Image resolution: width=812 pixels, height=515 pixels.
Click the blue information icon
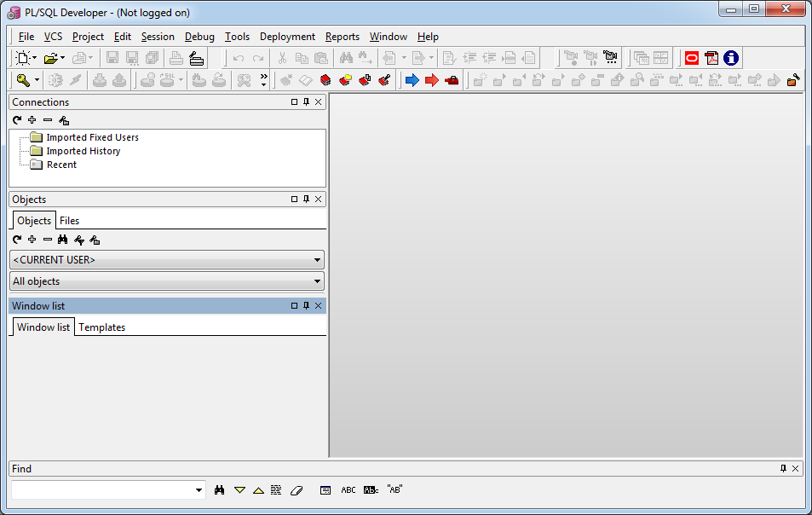[731, 58]
